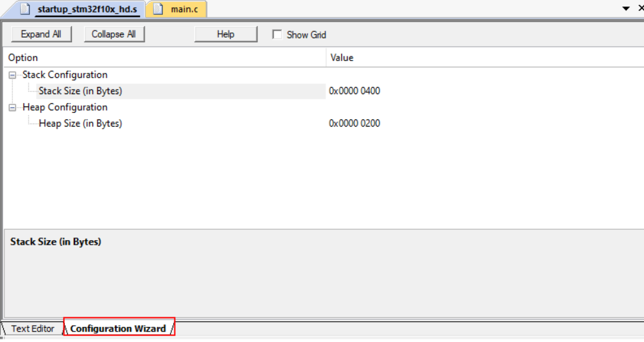Select the startup_stm32f10x_hd.s tab title

tap(87, 9)
